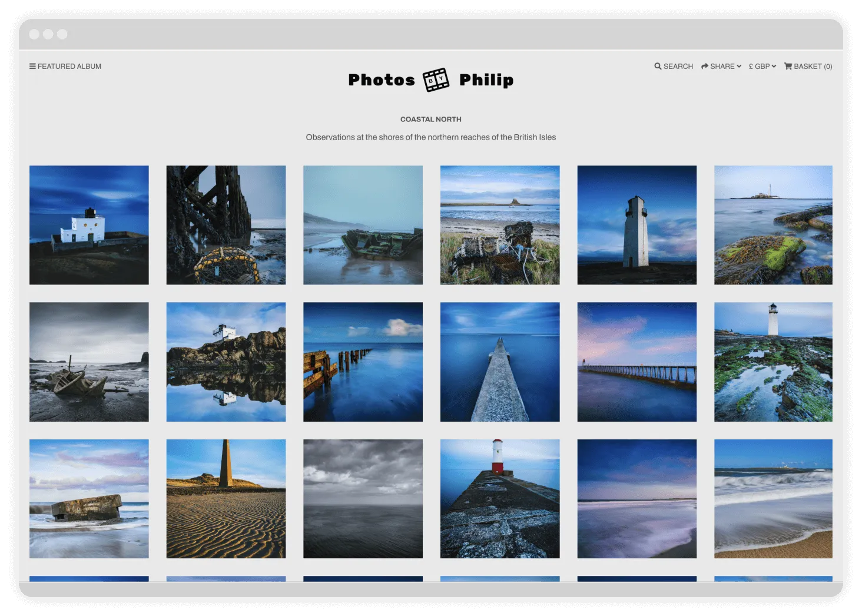
Task: Click the search magnifier icon
Action: point(658,67)
